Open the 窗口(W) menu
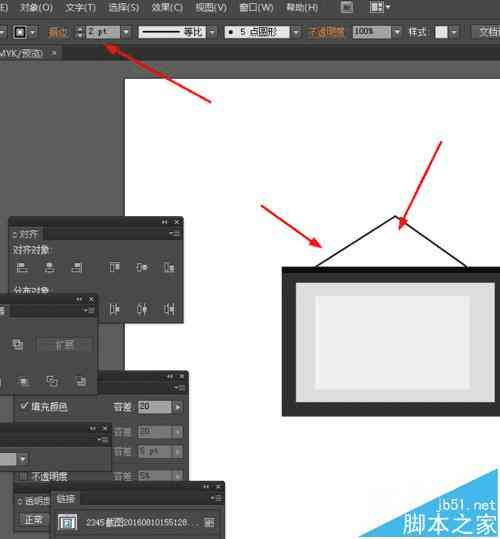The width and height of the screenshot is (500, 539). click(x=256, y=7)
